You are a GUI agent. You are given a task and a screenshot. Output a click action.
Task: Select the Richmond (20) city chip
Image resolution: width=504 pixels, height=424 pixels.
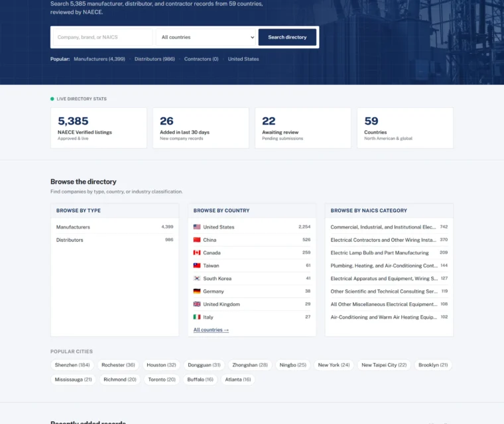120,380
